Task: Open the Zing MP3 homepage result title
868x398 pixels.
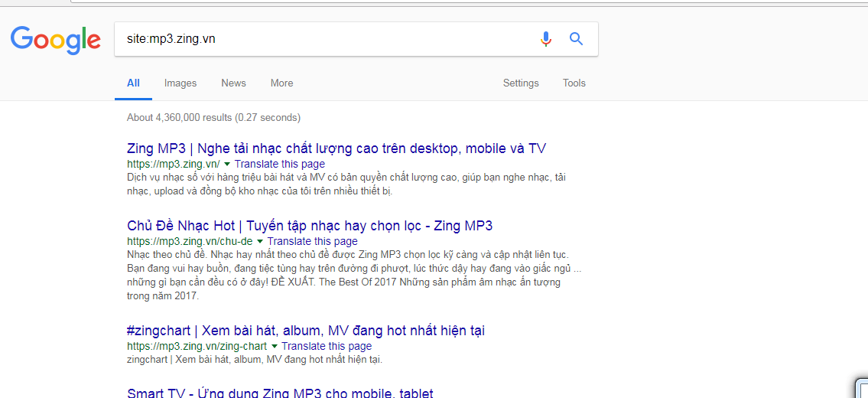Action: [x=336, y=148]
